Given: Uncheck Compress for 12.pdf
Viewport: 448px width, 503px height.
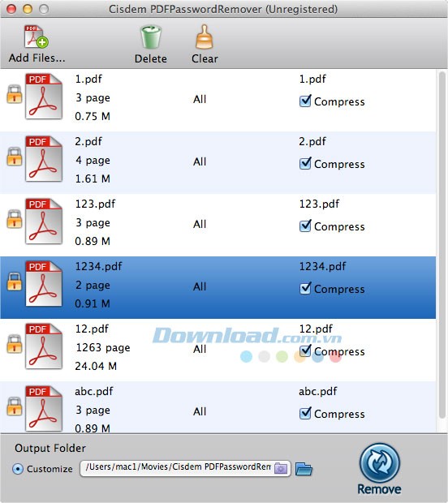Looking at the screenshot, I should tap(305, 351).
